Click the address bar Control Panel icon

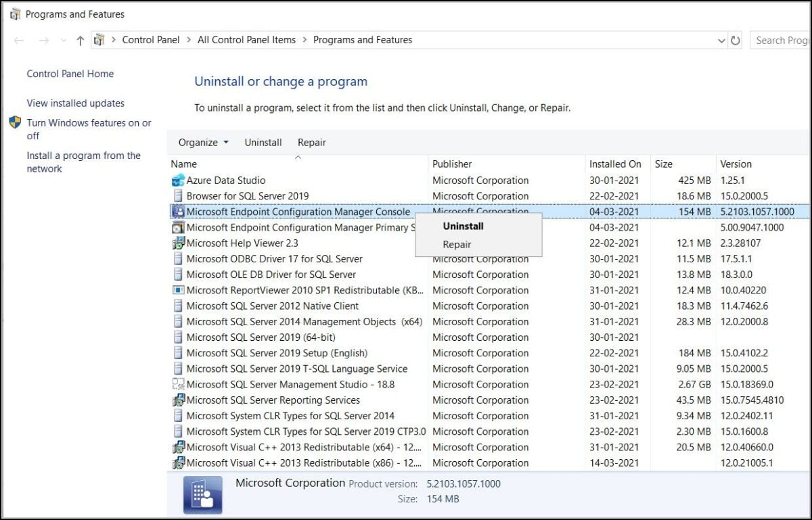(99, 40)
